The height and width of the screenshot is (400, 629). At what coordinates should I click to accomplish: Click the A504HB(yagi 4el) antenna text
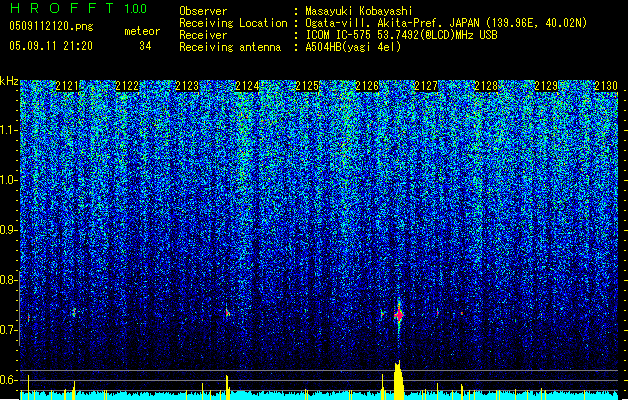(353, 47)
